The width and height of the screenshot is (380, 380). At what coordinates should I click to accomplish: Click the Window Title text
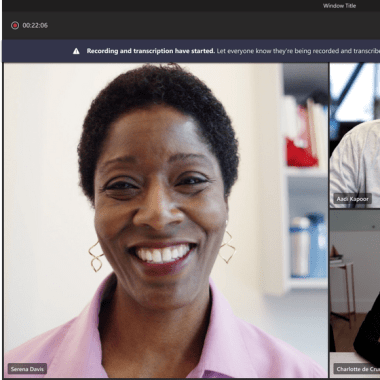tap(339, 6)
